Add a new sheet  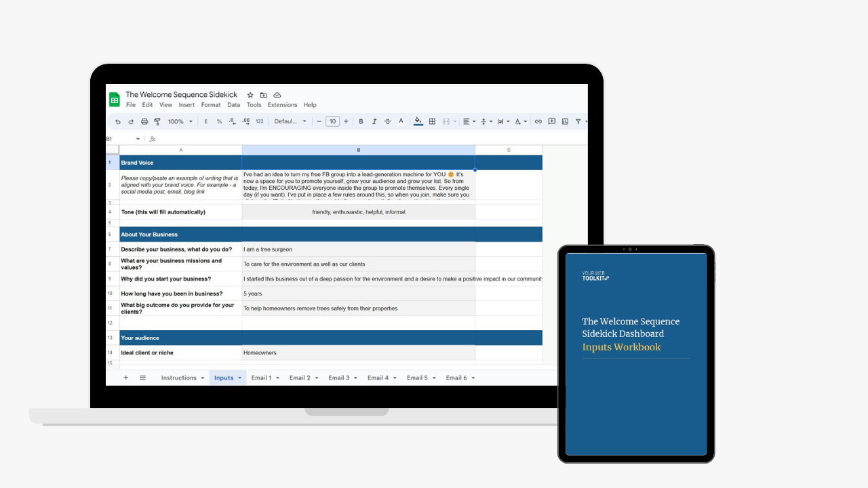125,378
